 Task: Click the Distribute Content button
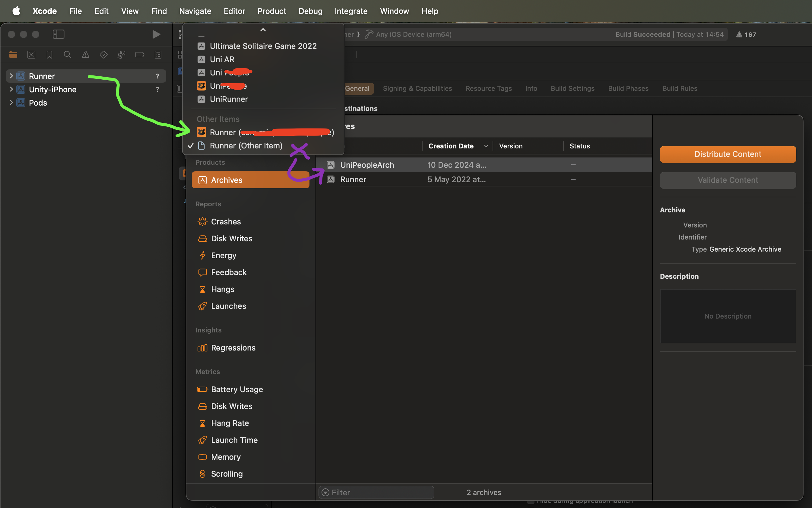[728, 154]
